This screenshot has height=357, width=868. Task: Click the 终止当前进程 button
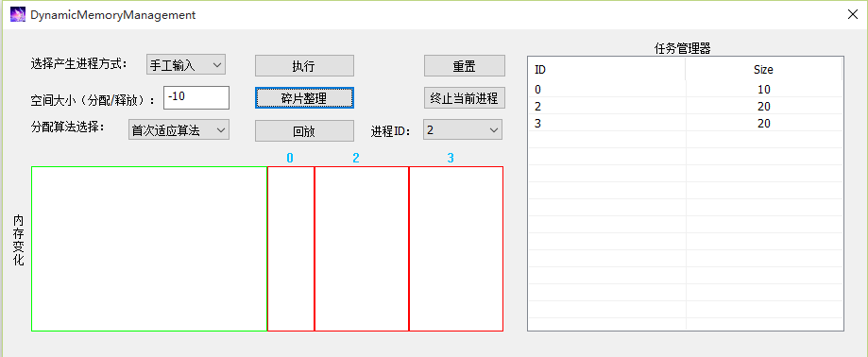[x=465, y=98]
